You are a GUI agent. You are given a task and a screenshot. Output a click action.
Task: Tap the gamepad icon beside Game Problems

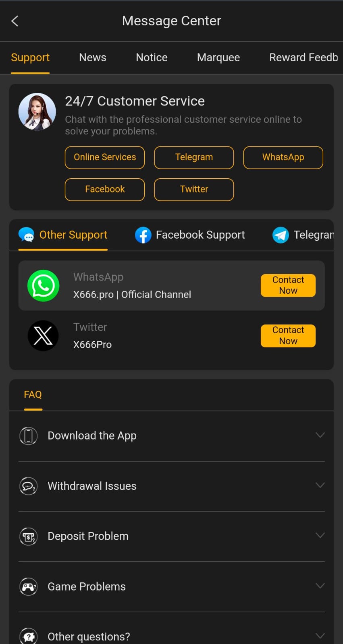click(29, 587)
